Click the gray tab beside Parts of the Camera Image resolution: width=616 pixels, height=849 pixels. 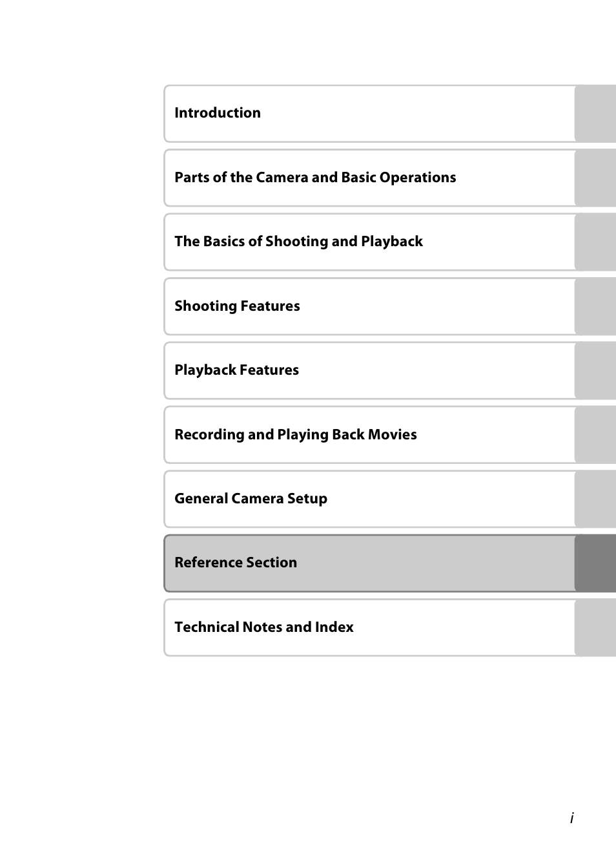595,178
